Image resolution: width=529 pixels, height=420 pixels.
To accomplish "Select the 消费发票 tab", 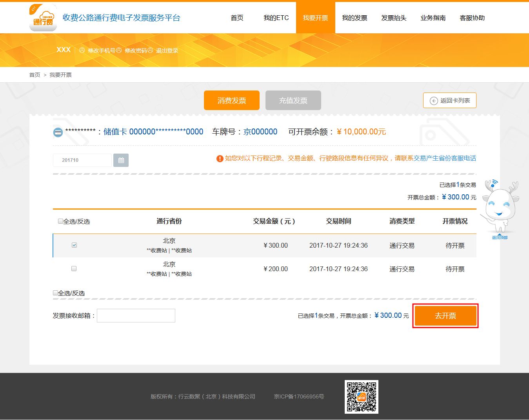I will coord(231,101).
